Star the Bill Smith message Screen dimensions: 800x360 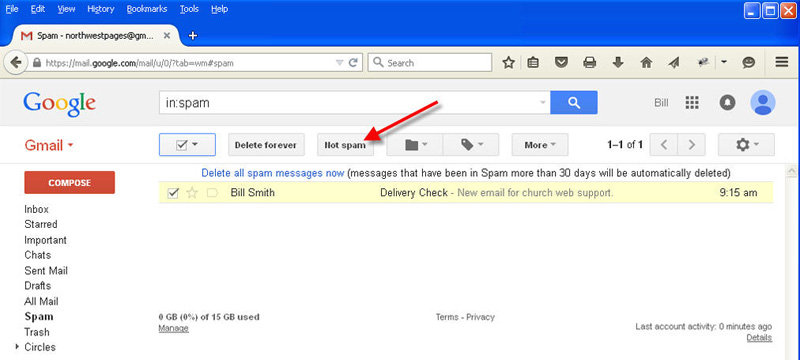192,193
